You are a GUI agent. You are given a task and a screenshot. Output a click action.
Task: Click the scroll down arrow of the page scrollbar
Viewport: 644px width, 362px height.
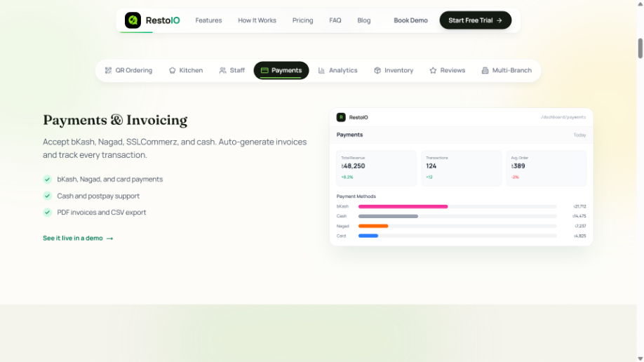640,358
